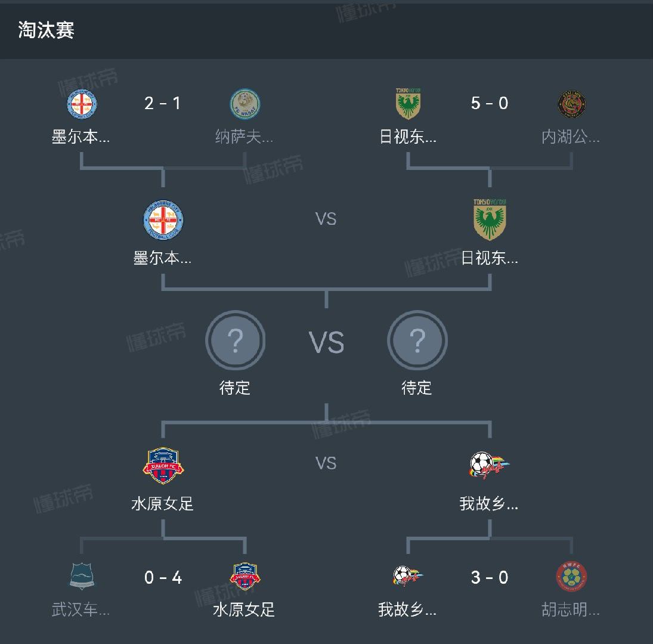This screenshot has height=644, width=653.
Task: Open the large 水原女足 crest in the semifinal
Action: coord(163,466)
